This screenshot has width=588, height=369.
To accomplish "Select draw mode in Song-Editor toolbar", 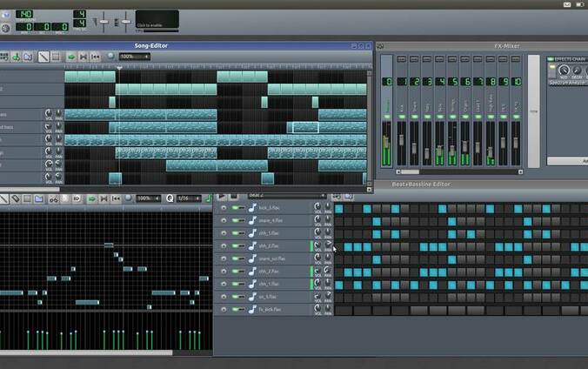I will pos(43,57).
